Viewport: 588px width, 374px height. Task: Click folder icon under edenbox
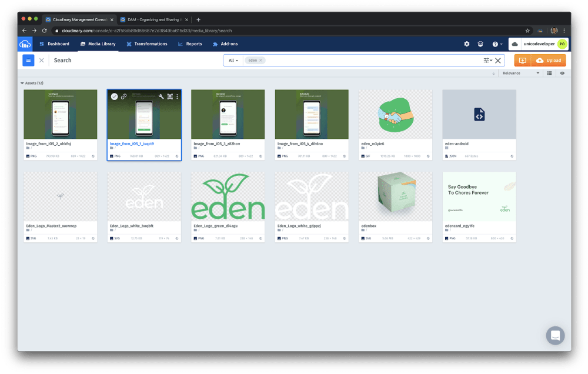[363, 231]
